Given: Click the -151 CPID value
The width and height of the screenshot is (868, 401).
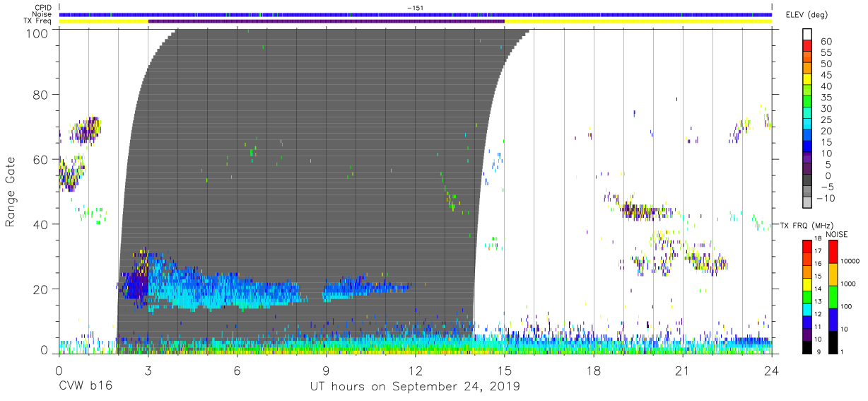Looking at the screenshot, I should [415, 8].
